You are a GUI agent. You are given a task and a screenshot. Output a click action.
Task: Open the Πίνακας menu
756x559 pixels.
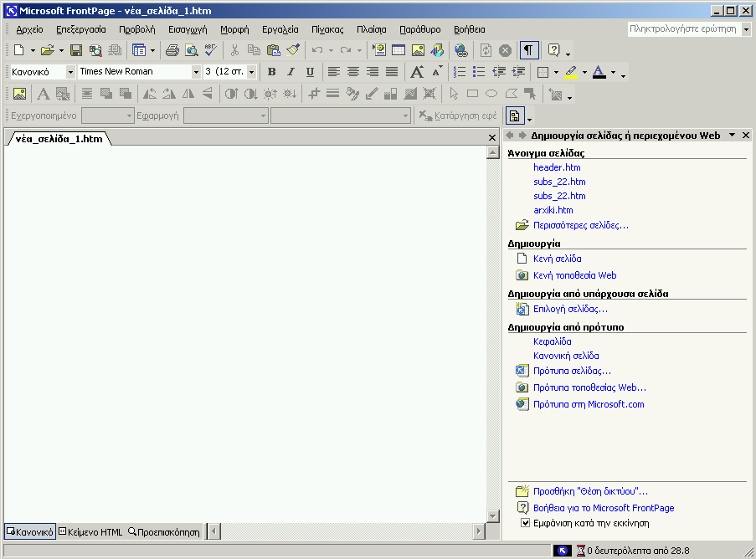click(327, 29)
